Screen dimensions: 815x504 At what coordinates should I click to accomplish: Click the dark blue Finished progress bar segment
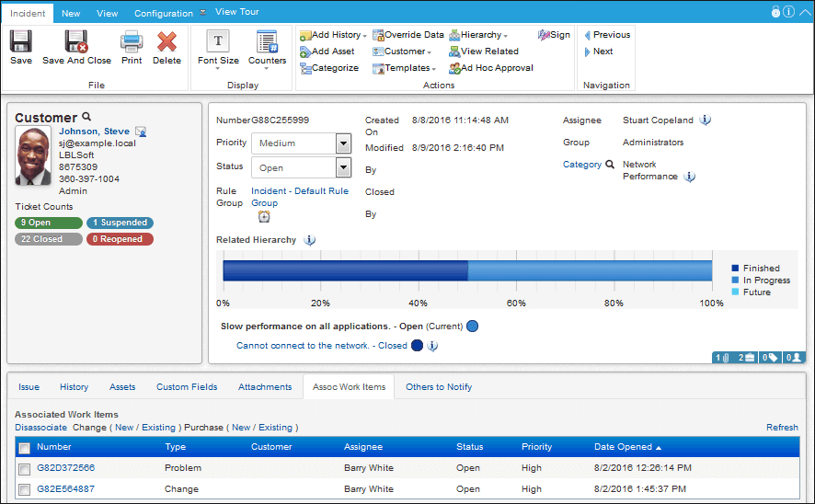click(345, 270)
